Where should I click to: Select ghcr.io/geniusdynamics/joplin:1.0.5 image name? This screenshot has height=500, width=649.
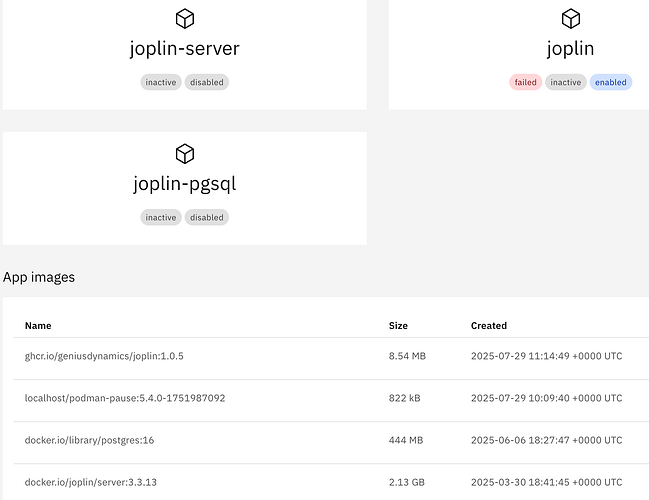click(x=104, y=356)
